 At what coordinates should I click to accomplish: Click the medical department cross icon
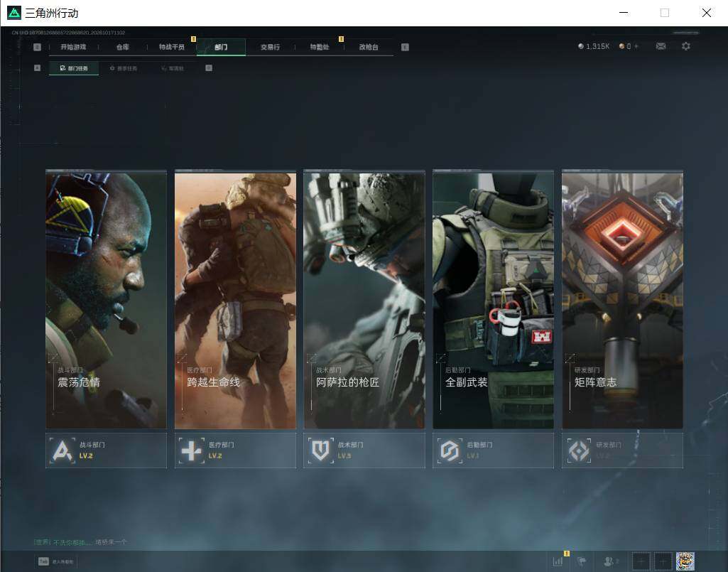click(x=191, y=450)
